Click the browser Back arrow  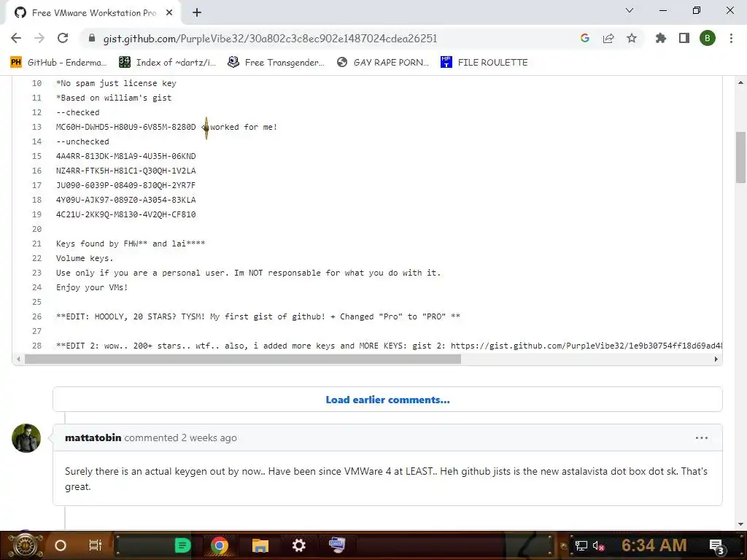(x=16, y=38)
